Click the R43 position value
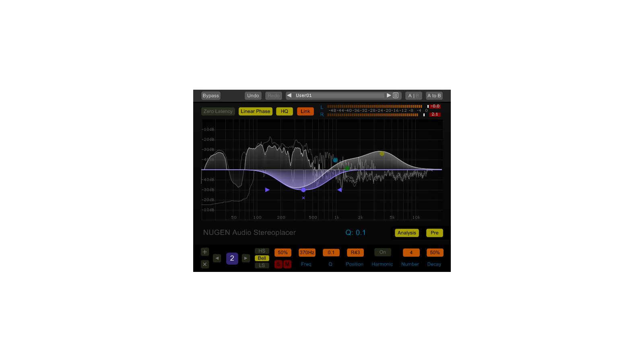The width and height of the screenshot is (644, 362). (355, 253)
